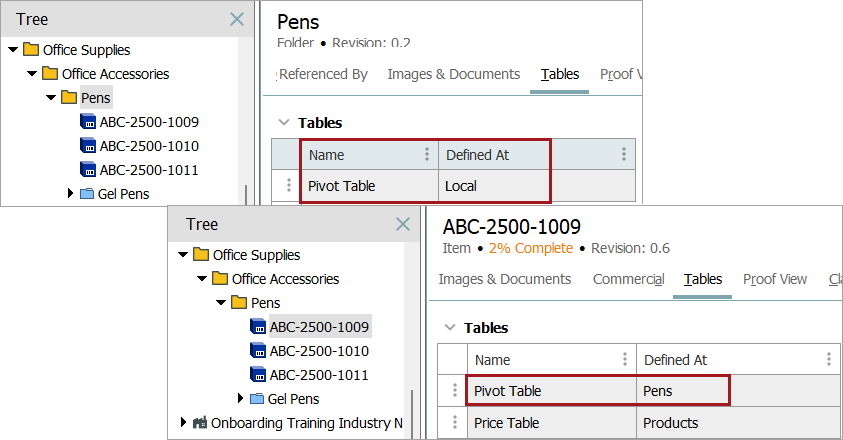The image size is (843, 440).
Task: Open row menu for Price Table
Action: 455,422
